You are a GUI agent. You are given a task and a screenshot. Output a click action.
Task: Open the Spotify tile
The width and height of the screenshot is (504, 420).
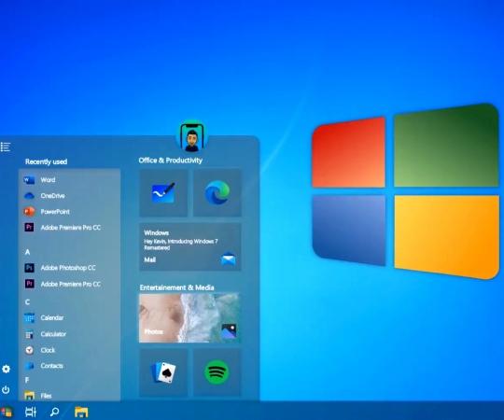[x=217, y=372]
